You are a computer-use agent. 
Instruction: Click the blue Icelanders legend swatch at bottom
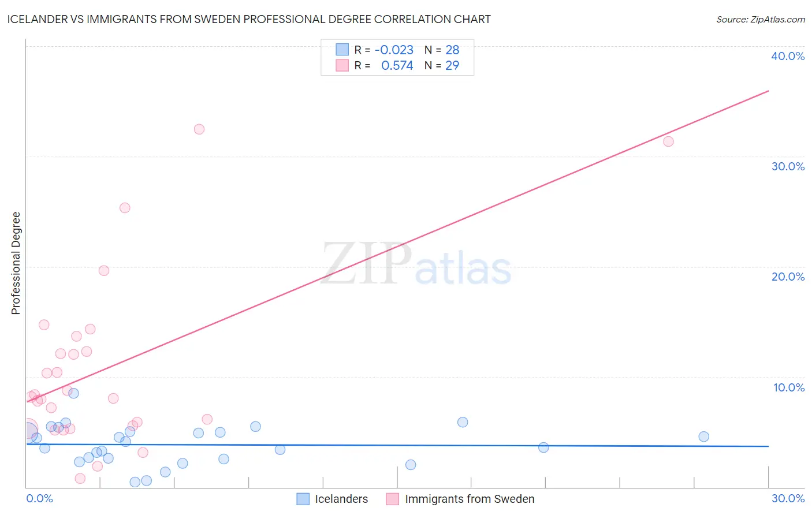(303, 499)
